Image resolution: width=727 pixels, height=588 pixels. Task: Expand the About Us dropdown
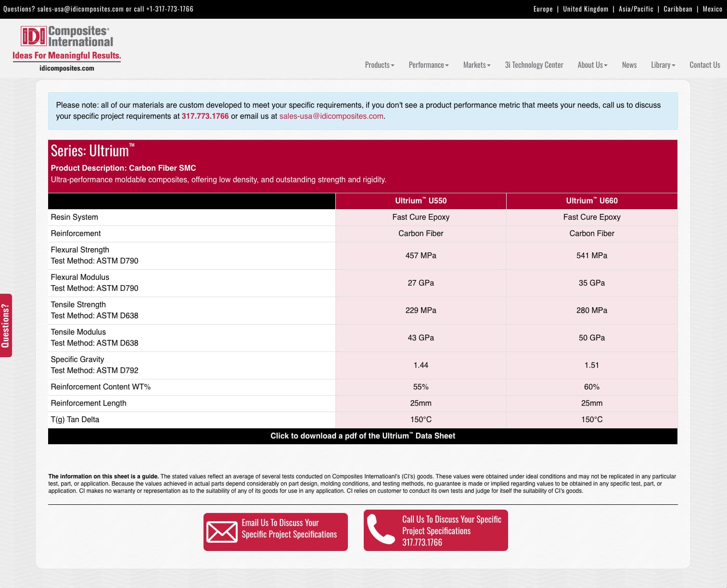click(592, 65)
